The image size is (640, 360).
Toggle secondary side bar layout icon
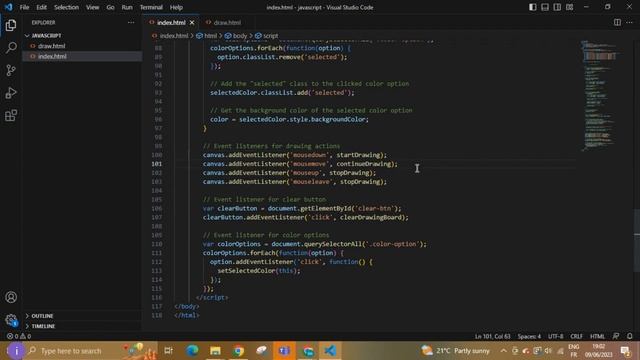[557, 7]
